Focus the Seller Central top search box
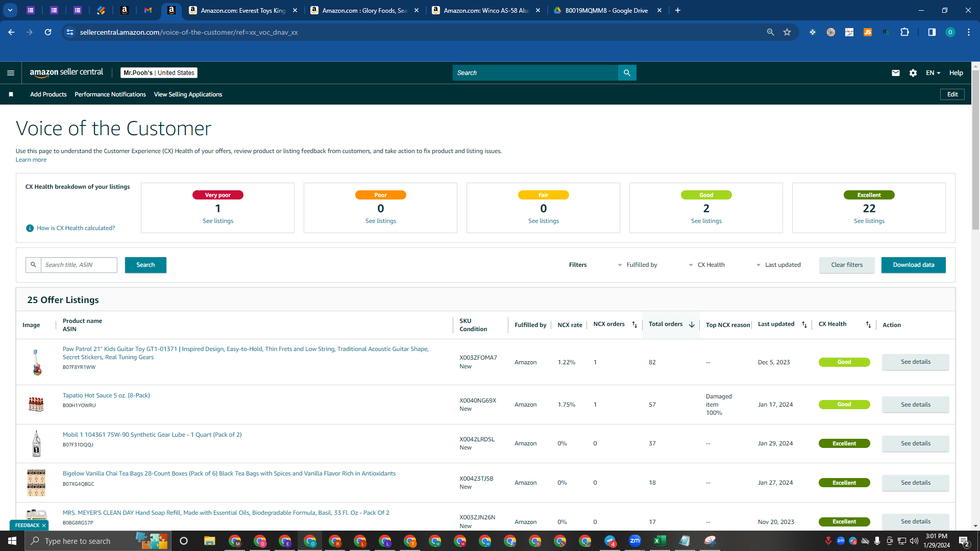980x551 pixels. pos(535,73)
